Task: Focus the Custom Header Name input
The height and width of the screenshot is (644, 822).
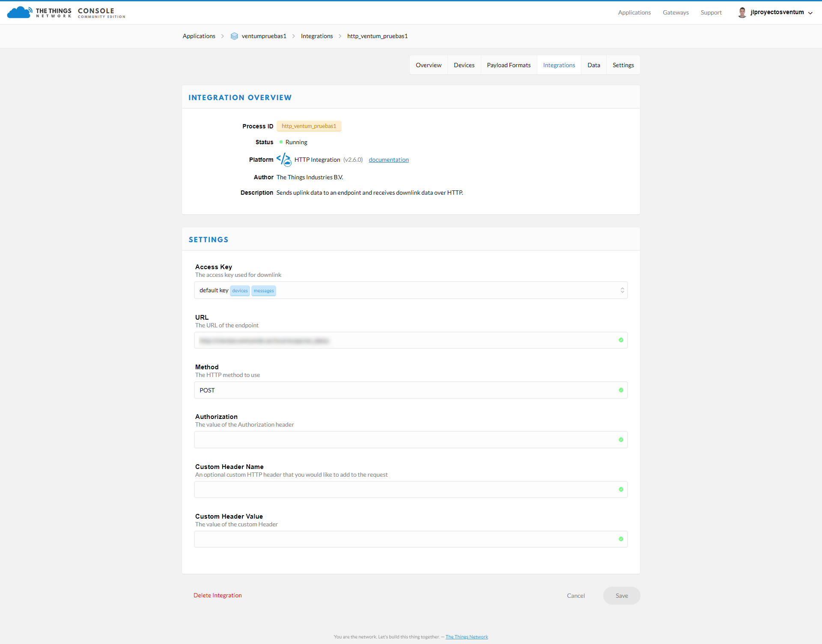Action: pos(411,490)
